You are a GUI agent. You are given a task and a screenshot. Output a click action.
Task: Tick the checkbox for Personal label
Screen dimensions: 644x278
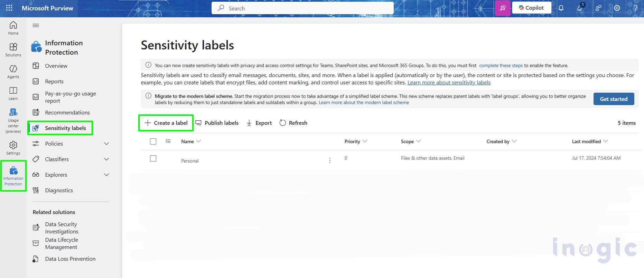tap(153, 158)
